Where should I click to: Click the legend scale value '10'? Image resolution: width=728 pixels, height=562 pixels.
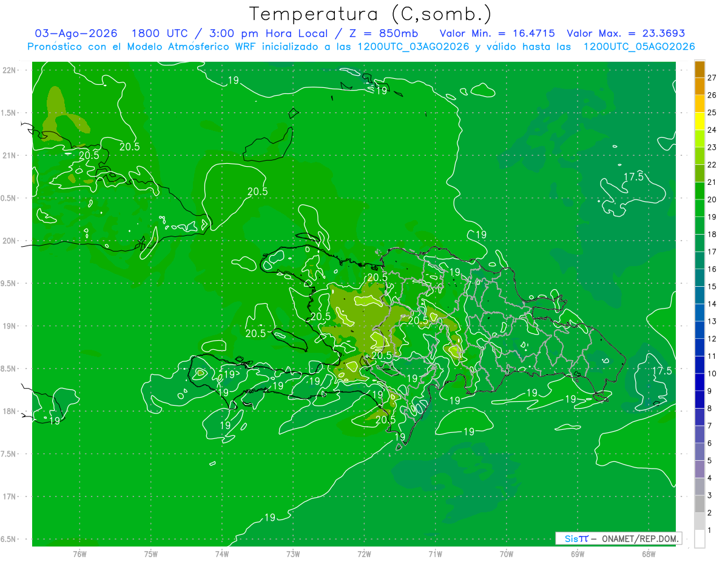[x=712, y=373]
